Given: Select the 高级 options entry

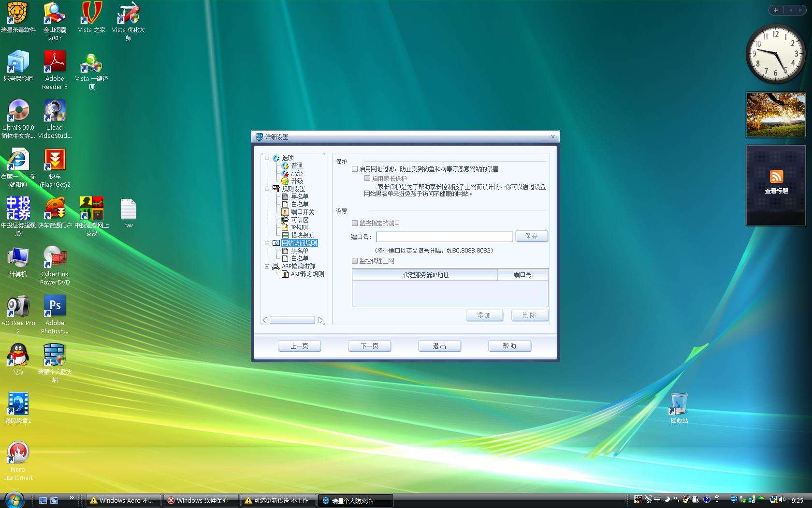Looking at the screenshot, I should coord(296,173).
